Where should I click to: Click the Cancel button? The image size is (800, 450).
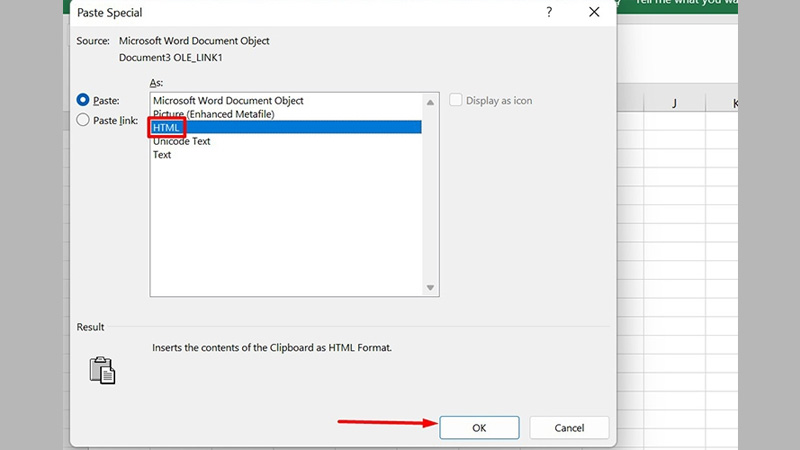point(569,428)
